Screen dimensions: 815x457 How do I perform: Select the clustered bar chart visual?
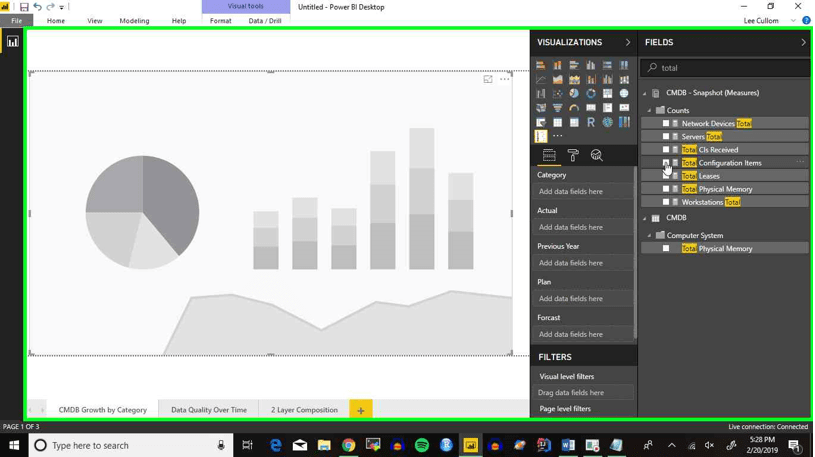point(574,66)
